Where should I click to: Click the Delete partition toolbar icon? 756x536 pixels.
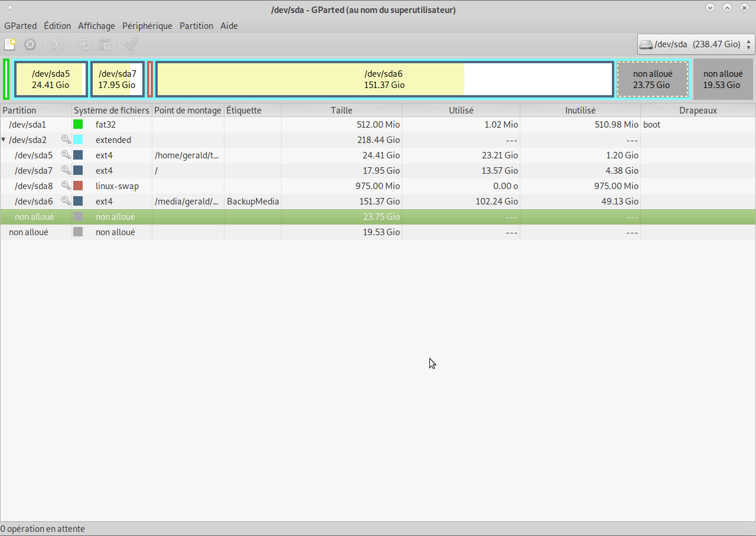pyautogui.click(x=30, y=44)
